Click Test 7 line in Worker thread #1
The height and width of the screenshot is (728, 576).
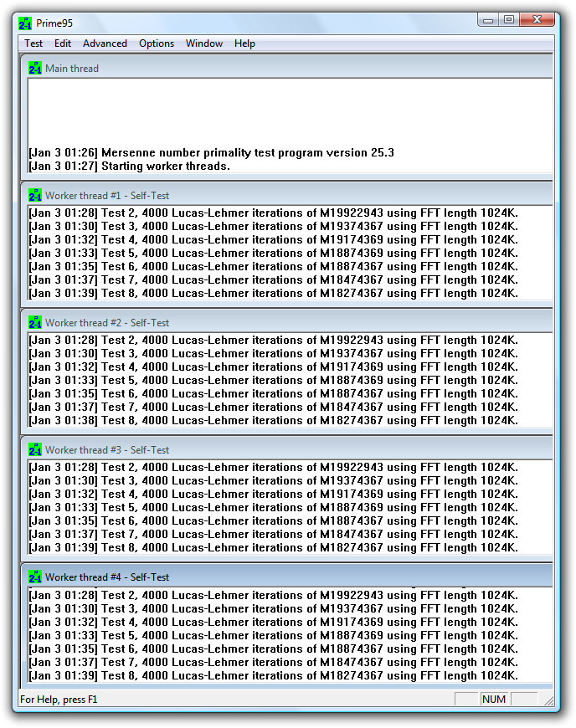click(273, 280)
